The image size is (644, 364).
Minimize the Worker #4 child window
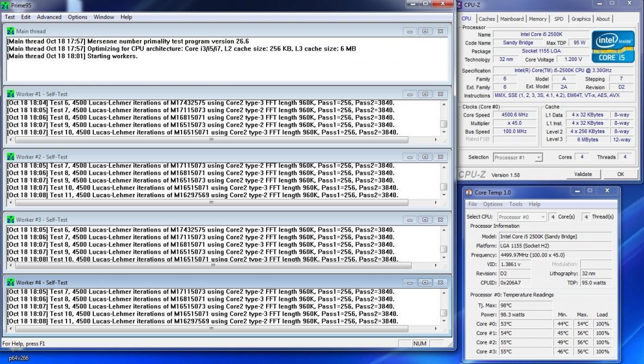pyautogui.click(x=410, y=282)
